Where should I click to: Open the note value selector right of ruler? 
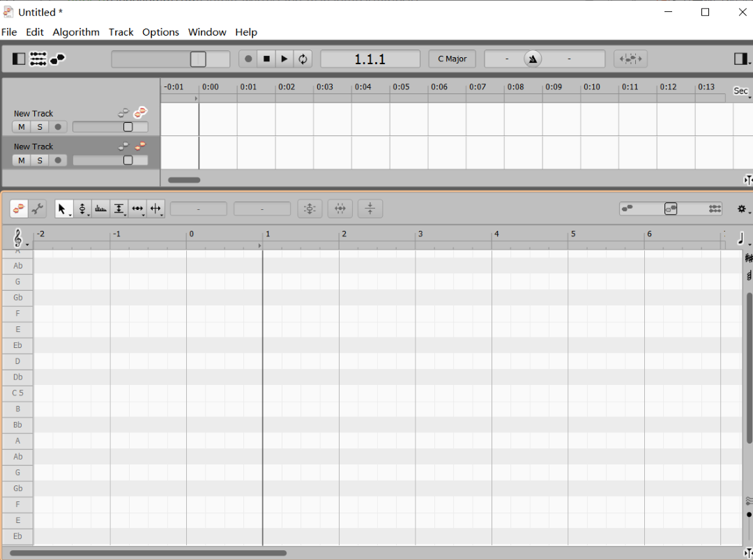[x=741, y=238]
